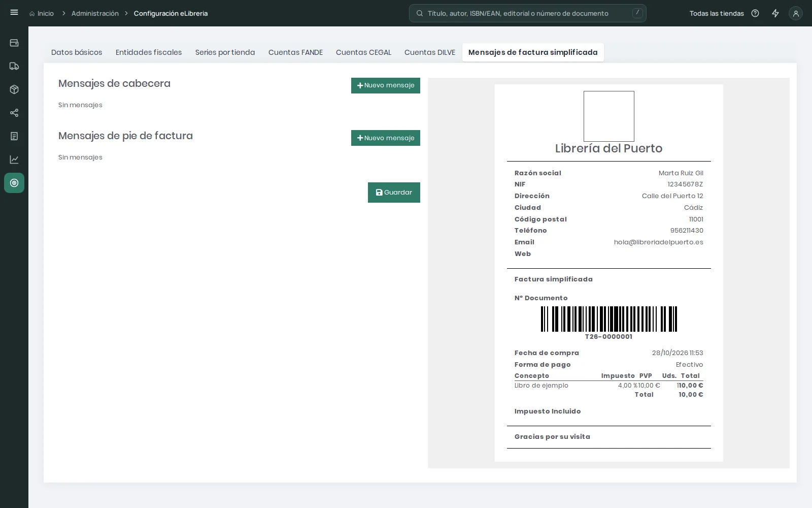Click the Libro de ejemplo row

pos(609,386)
